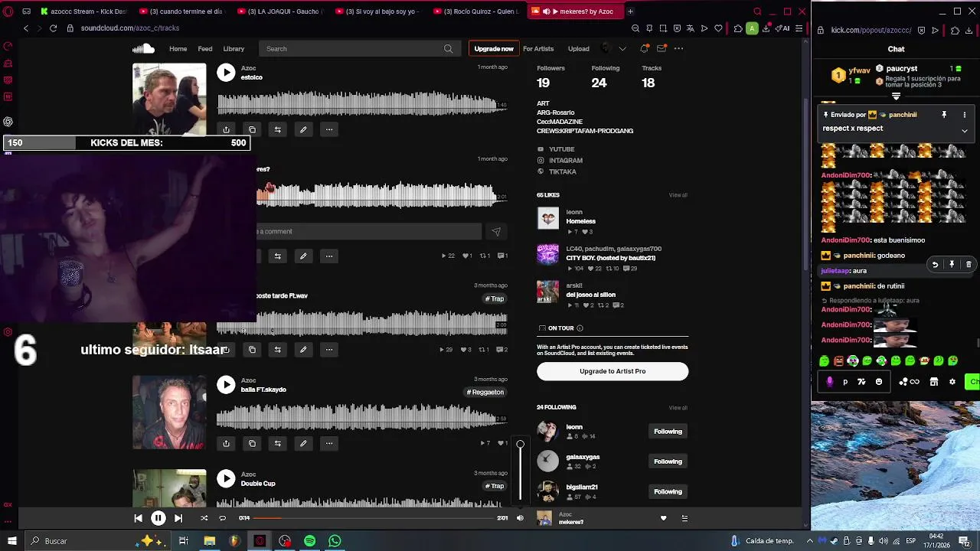Repost the estoico track
Image resolution: width=980 pixels, height=551 pixels.
click(x=278, y=129)
